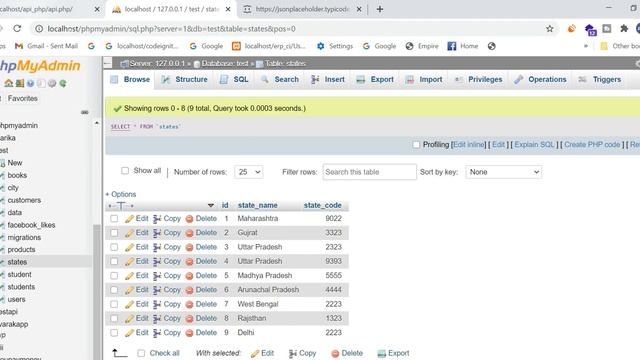Click the red Delete icon for Delhi row

189,333
